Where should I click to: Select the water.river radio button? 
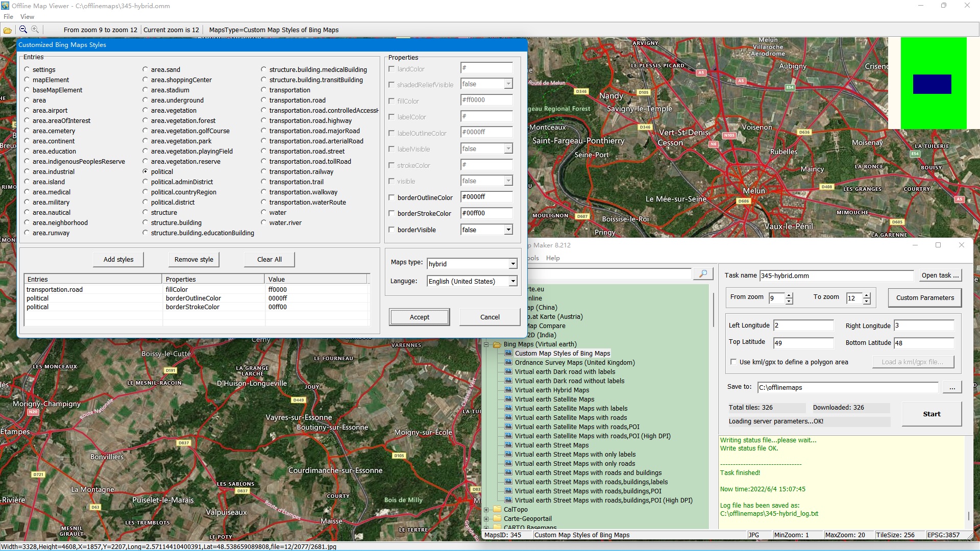coord(264,222)
